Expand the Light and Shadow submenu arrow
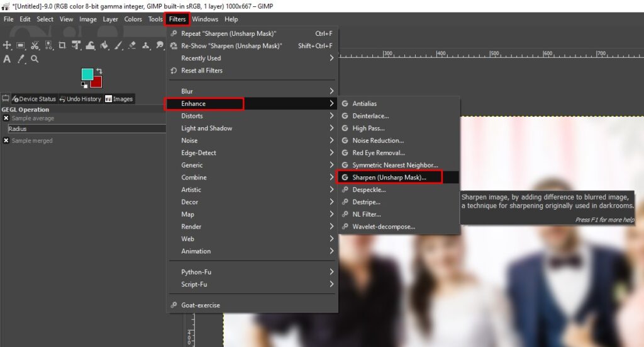This screenshot has width=644, height=347. (x=331, y=128)
